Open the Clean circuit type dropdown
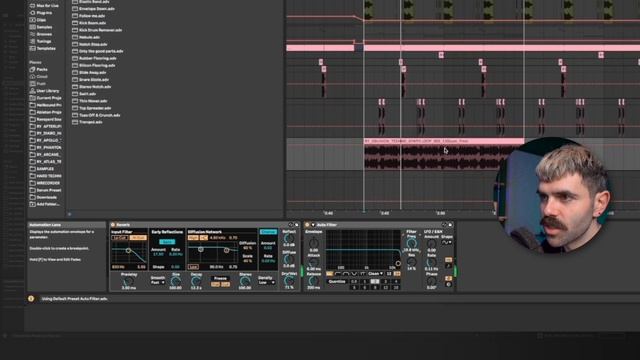Image resolution: width=640 pixels, height=360 pixels. pos(376,274)
